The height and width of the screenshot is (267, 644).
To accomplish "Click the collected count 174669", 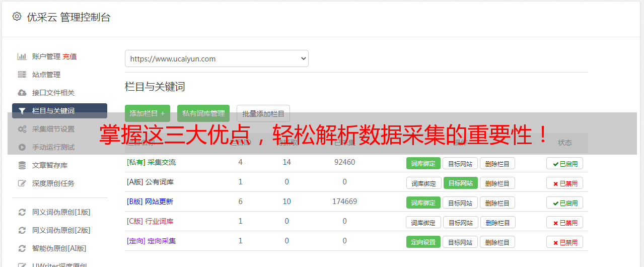I will click(x=344, y=202).
